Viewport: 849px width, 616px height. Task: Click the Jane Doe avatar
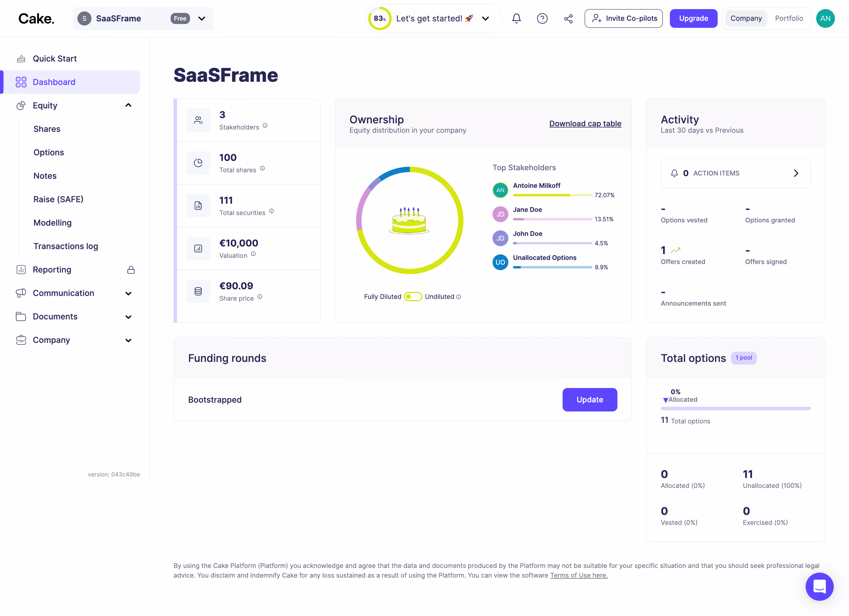(x=500, y=214)
